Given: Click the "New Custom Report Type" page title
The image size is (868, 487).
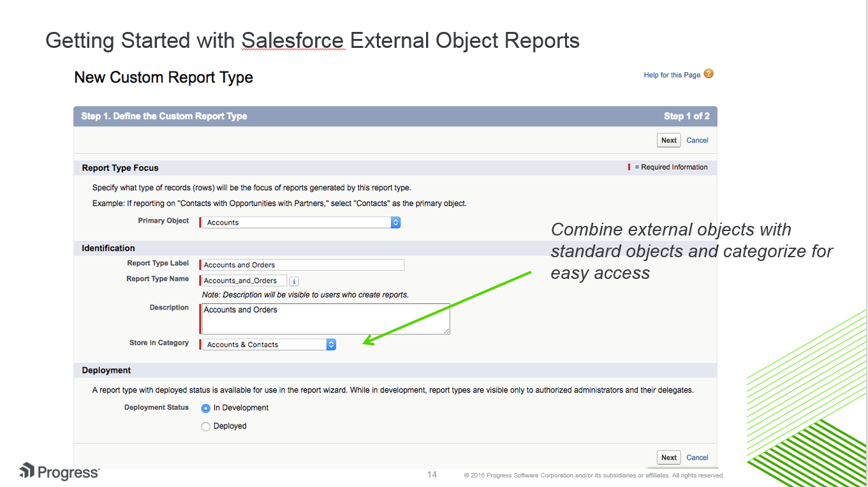Looking at the screenshot, I should pyautogui.click(x=164, y=77).
